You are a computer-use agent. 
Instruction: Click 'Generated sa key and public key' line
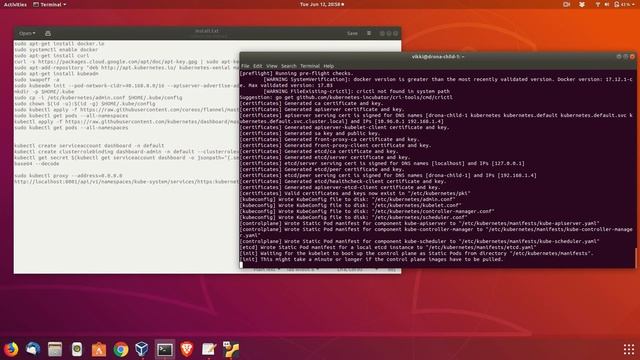(310, 133)
